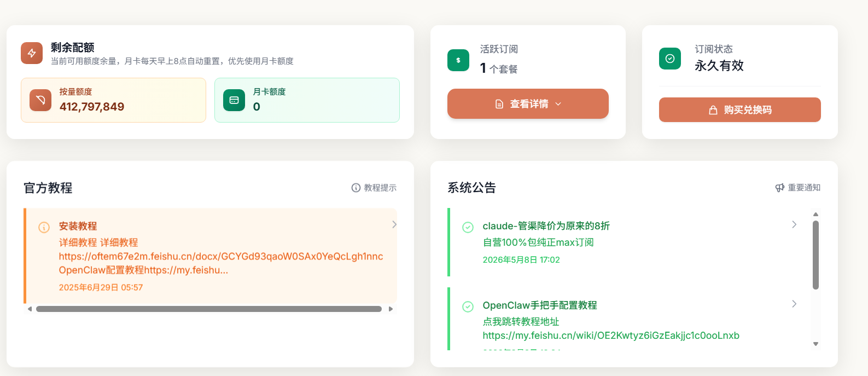Expand the OpenClaw手把手配置教程 chevron
868x376 pixels.
tap(794, 304)
